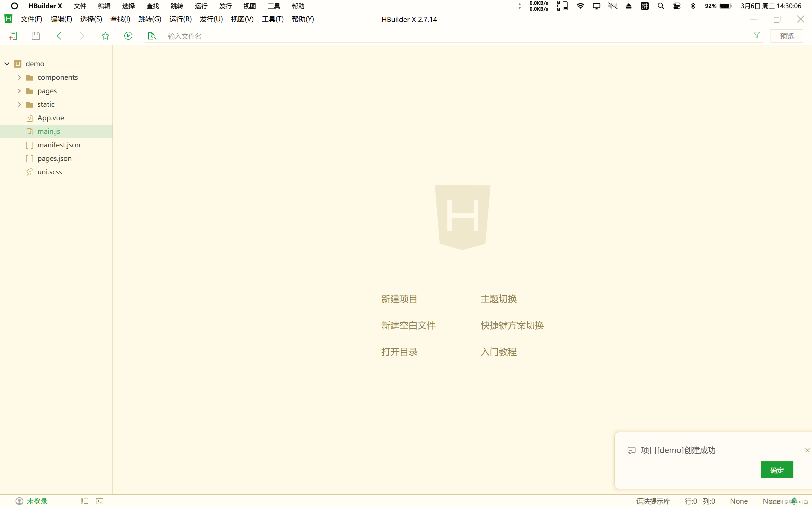Click the 主题切换 theme switch link
Viewport: 812px width, 507px height.
[x=498, y=299]
